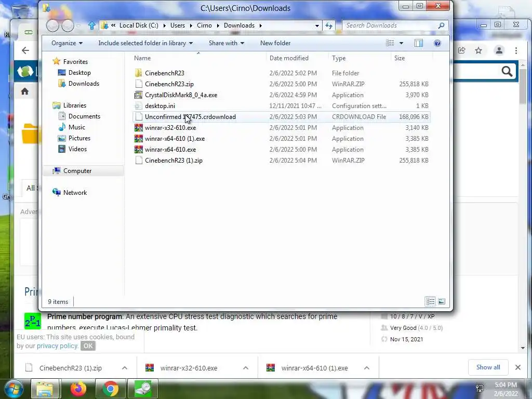Click Chrome share page icon

click(461, 50)
